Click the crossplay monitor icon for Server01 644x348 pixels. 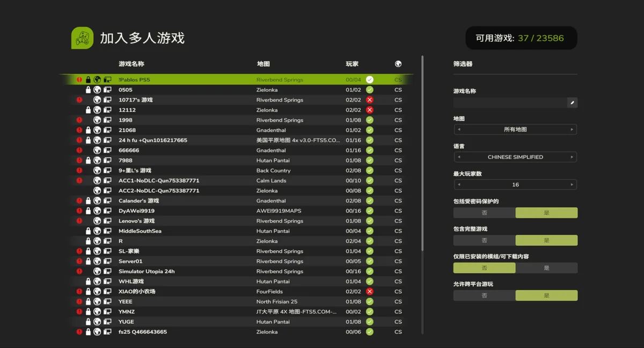coord(107,262)
